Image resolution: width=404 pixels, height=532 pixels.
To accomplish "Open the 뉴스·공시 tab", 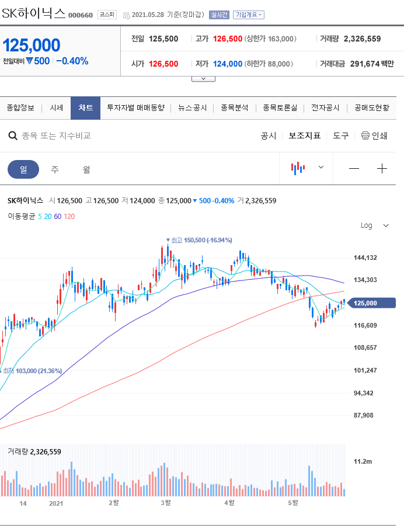I will (x=192, y=108).
